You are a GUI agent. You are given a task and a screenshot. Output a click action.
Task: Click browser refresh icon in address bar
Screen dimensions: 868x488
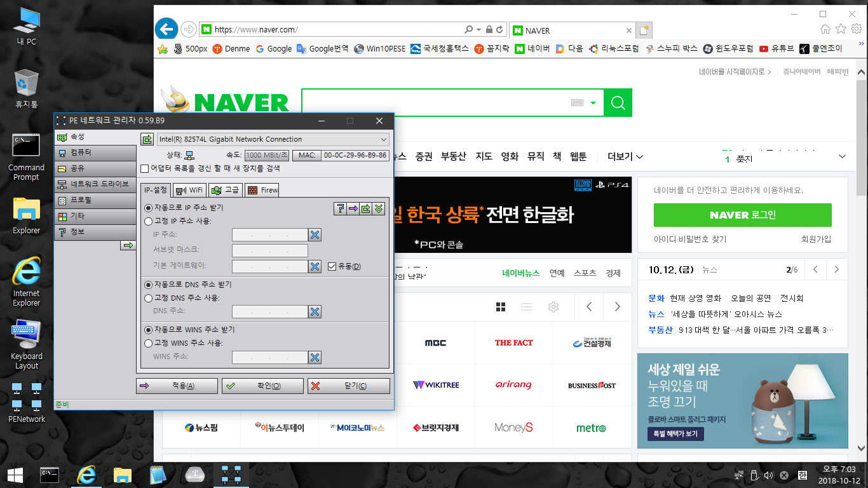[x=499, y=29]
